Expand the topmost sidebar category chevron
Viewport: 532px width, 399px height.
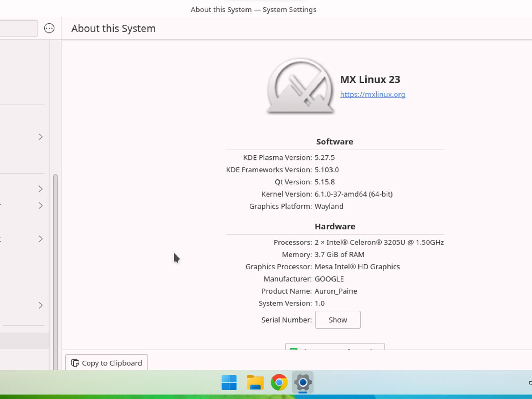[40, 136]
